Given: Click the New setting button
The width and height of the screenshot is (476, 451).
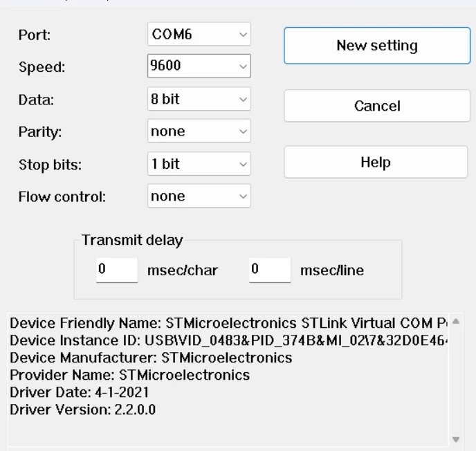Looking at the screenshot, I should [377, 46].
